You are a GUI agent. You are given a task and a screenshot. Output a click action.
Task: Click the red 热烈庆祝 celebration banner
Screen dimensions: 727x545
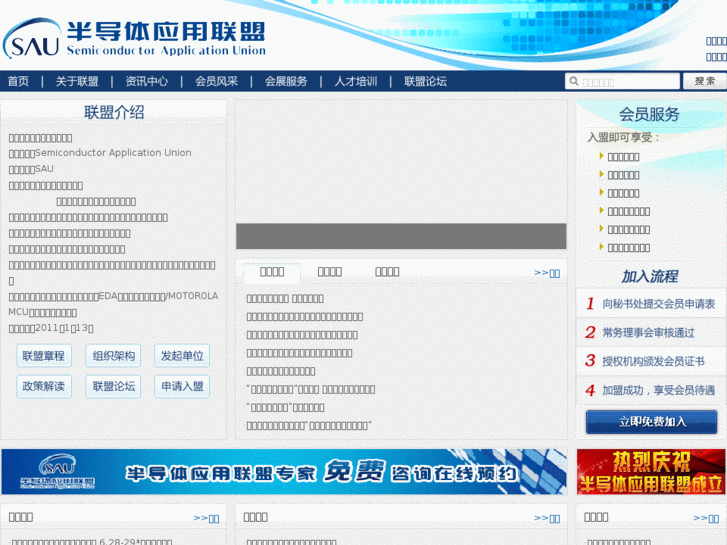click(x=651, y=472)
